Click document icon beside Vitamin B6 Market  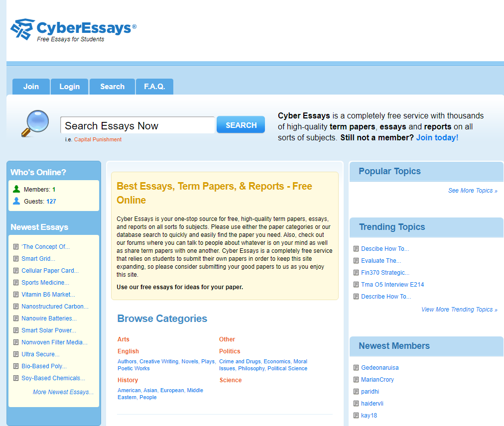(x=16, y=294)
